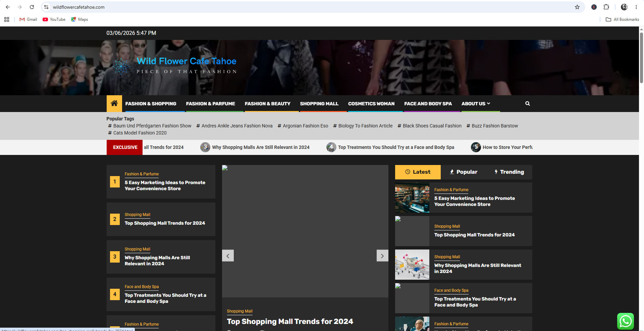Open featured slide title Top Shopping Mall Trends
The height and width of the screenshot is (331, 644).
click(290, 321)
